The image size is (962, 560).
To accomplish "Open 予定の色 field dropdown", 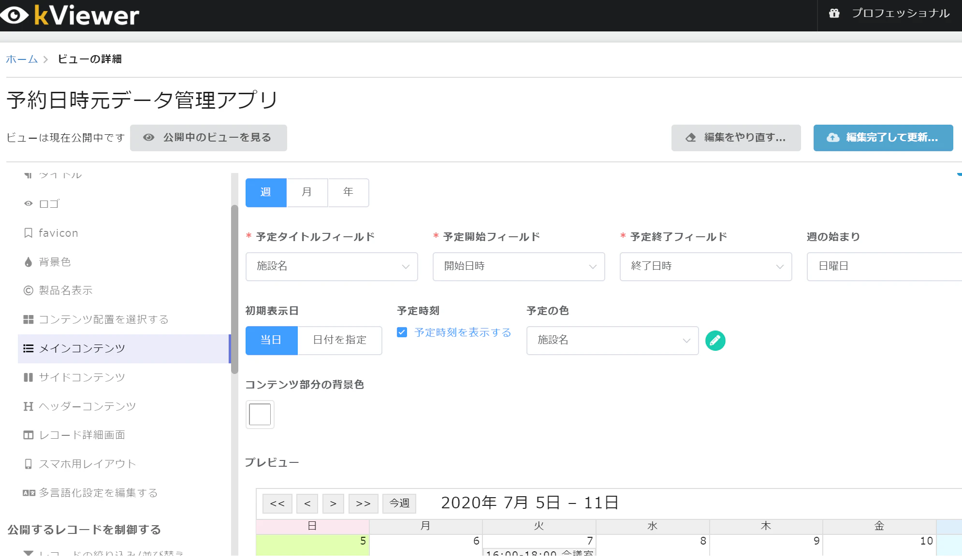I will tap(612, 340).
